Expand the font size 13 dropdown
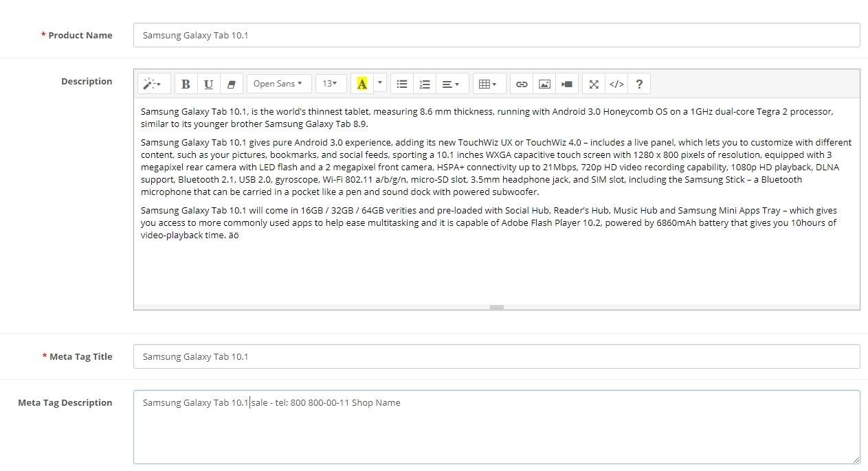This screenshot has height=471, width=868. coord(331,84)
